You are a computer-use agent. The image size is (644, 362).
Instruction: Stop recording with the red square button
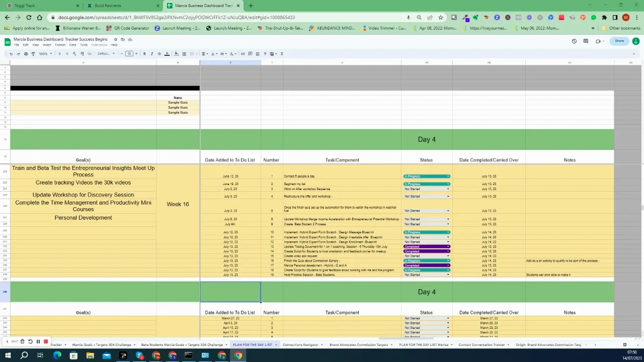(46, 341)
